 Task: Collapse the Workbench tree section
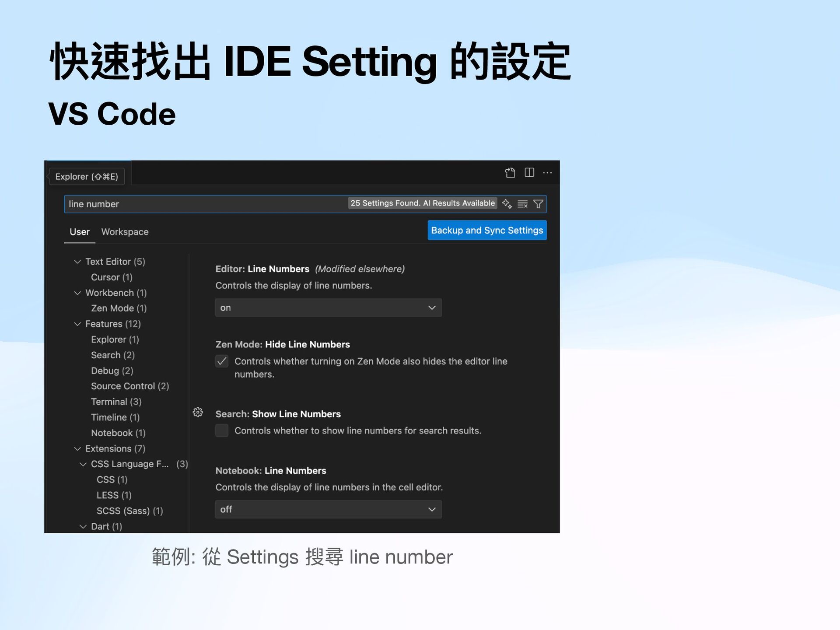click(77, 293)
